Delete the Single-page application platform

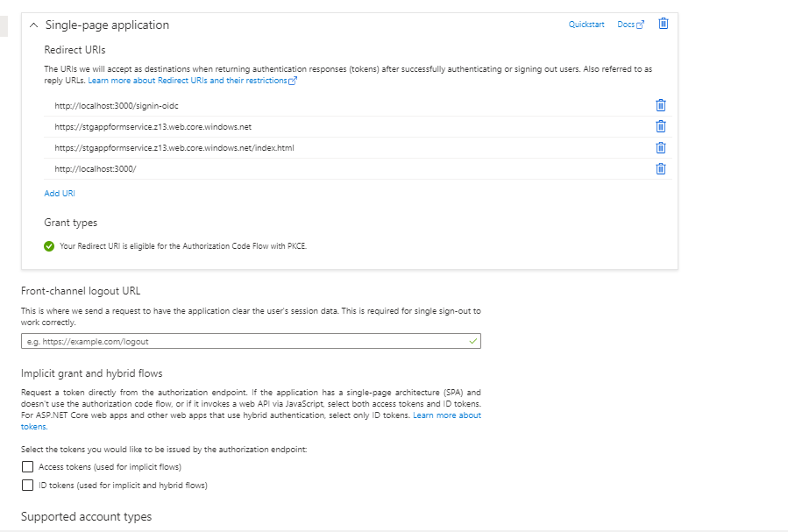click(664, 24)
